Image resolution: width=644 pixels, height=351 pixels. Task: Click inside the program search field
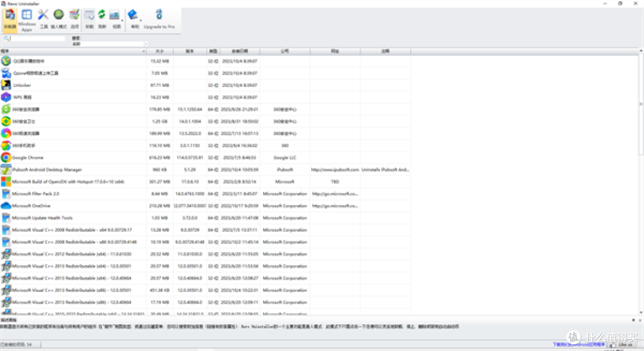click(x=38, y=38)
